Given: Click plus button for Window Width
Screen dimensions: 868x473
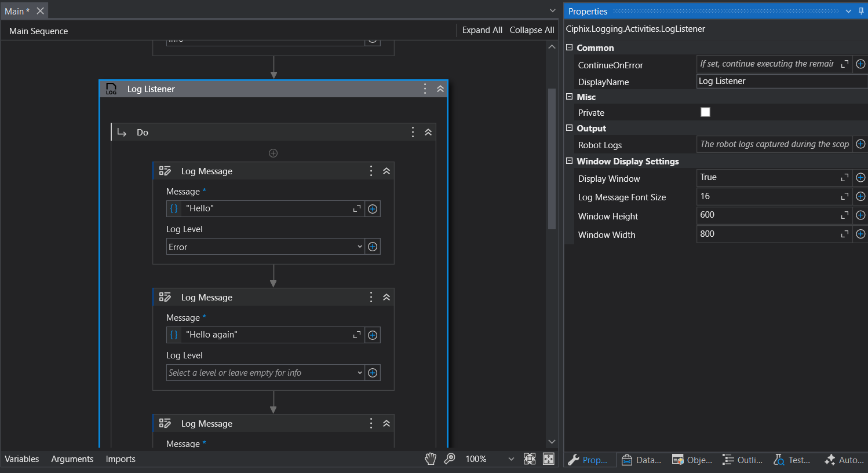Looking at the screenshot, I should (860, 234).
